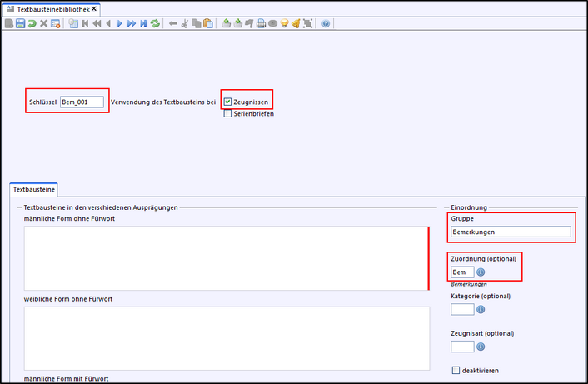Image resolution: width=588 pixels, height=384 pixels.
Task: Uncheck the Zeugnissen checkbox
Action: click(227, 102)
